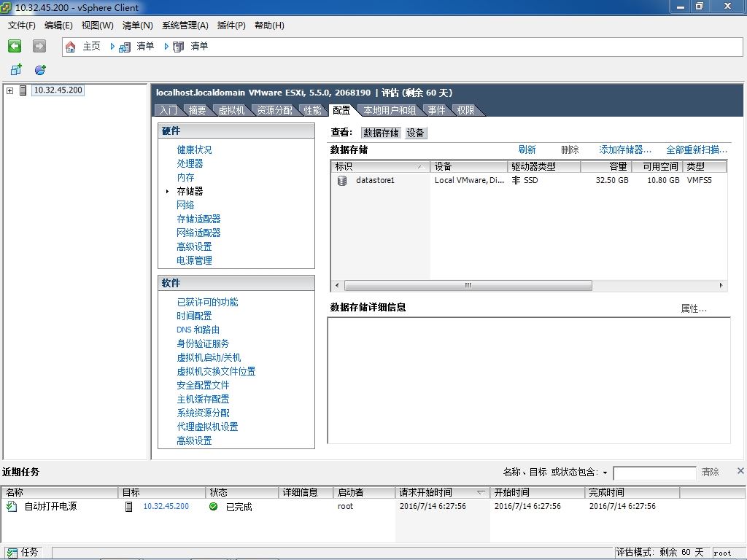Open the 文件(F) menu
This screenshot has height=560, width=747.
click(21, 26)
